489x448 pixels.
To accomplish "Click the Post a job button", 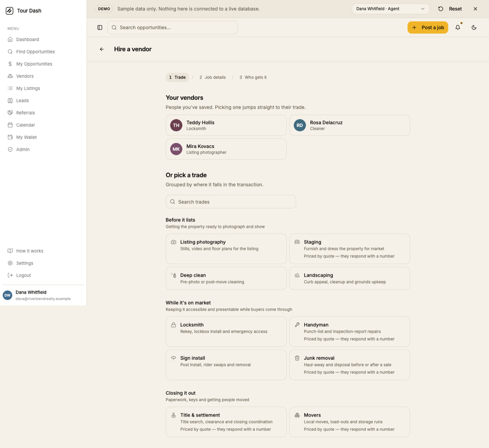I will click(428, 28).
